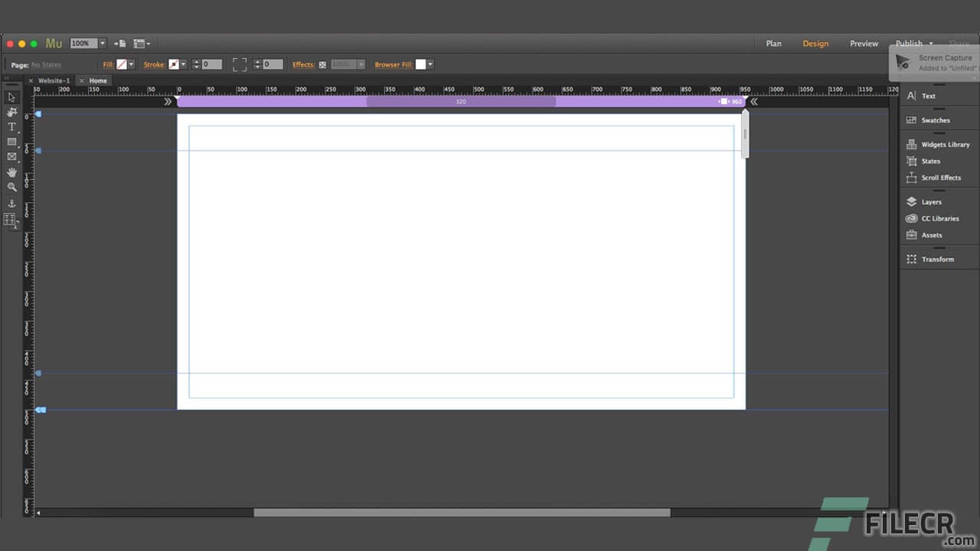The image size is (980, 551).
Task: Select the Text tool
Action: [x=11, y=127]
